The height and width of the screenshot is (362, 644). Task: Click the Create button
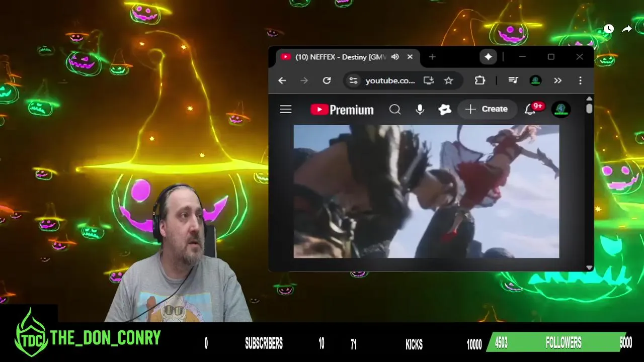coord(487,109)
